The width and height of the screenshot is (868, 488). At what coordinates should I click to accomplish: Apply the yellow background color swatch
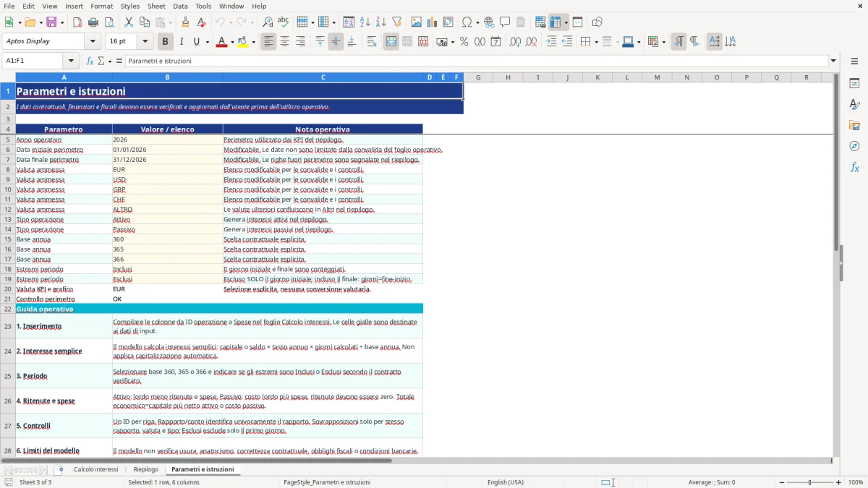242,42
